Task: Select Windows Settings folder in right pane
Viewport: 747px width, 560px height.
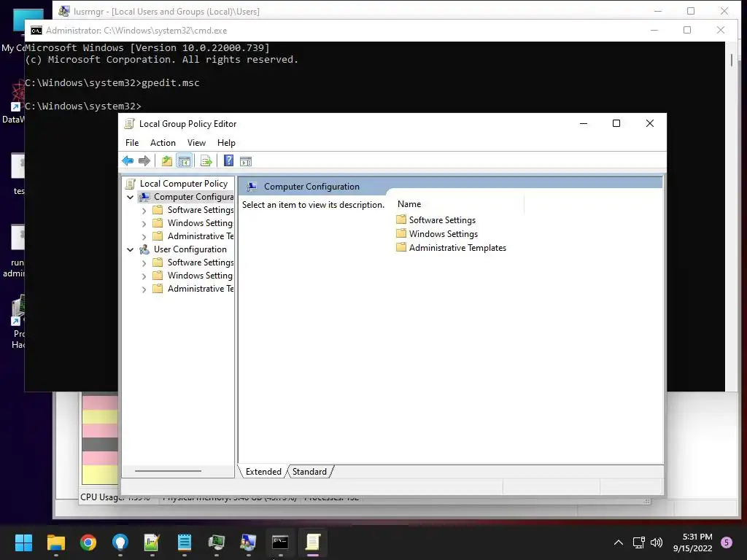Action: click(437, 234)
